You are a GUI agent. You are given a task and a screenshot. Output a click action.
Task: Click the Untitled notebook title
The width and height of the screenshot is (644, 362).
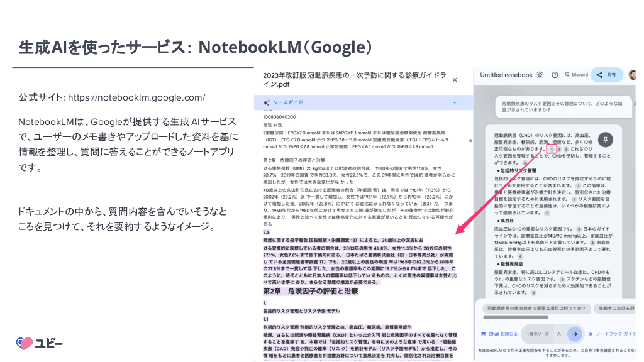click(x=506, y=75)
